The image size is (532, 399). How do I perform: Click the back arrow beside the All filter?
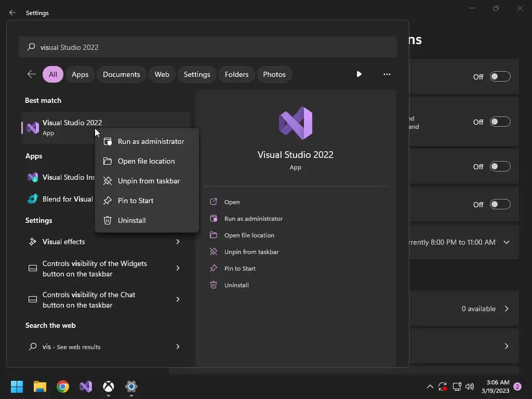tap(32, 74)
